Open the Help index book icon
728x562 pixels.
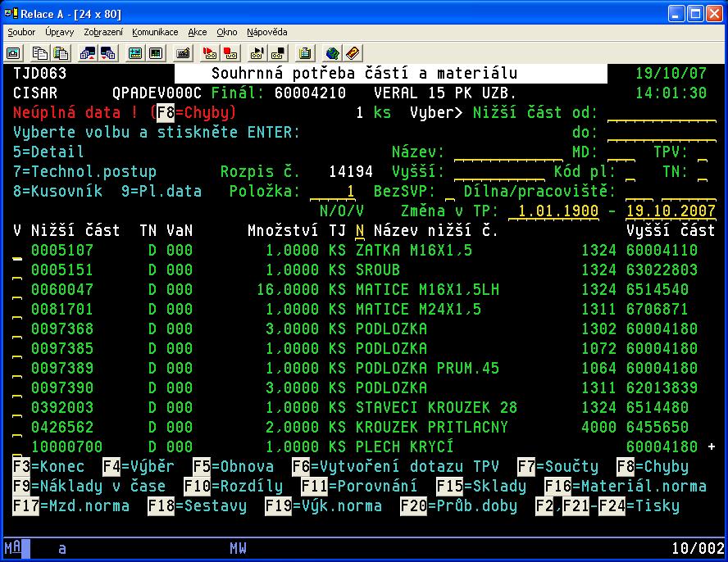coord(353,53)
